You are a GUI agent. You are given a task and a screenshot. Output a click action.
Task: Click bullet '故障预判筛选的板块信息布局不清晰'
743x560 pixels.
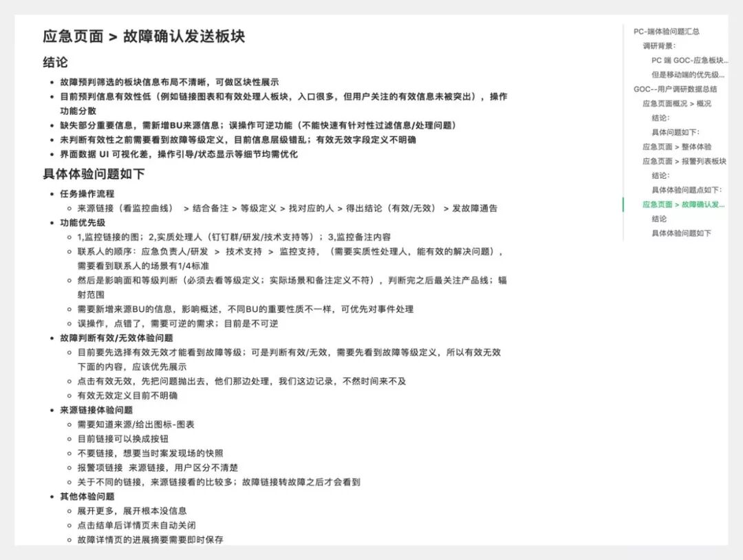(169, 82)
